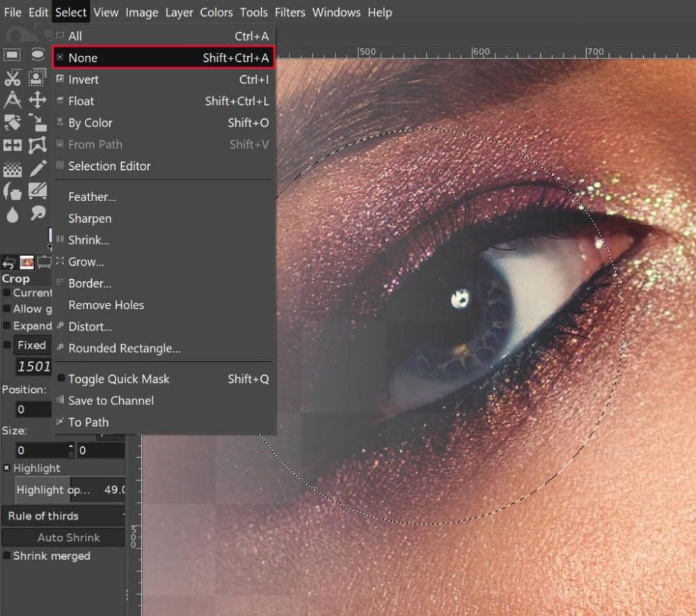This screenshot has width=696, height=616.
Task: Select the Rectangle Select tool
Action: click(13, 55)
